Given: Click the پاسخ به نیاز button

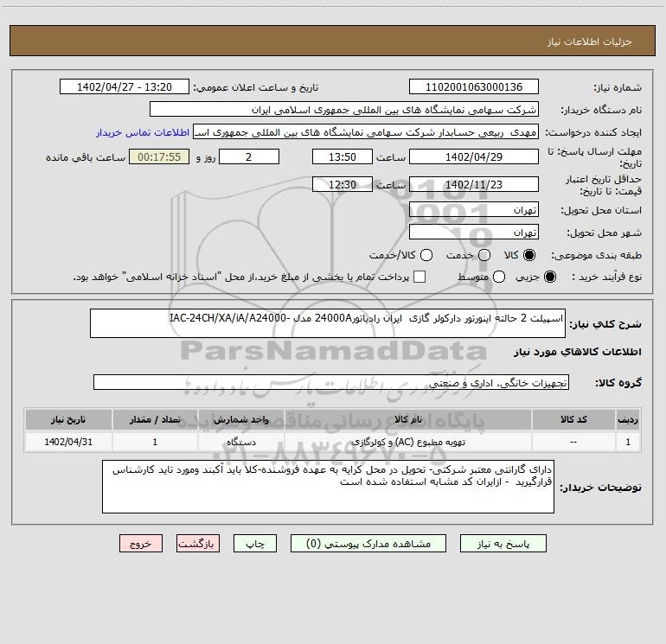Looking at the screenshot, I should click(x=503, y=544).
